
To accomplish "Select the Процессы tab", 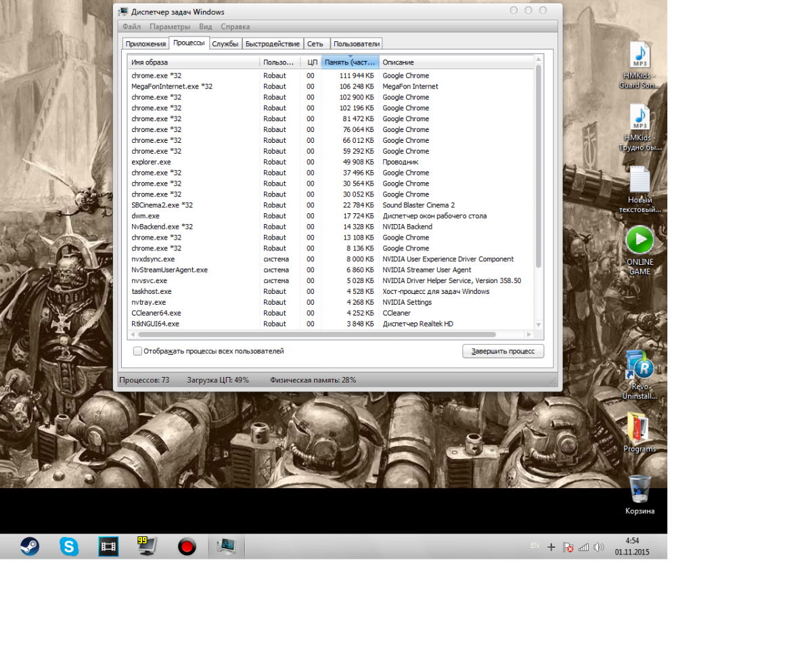I will click(x=189, y=43).
